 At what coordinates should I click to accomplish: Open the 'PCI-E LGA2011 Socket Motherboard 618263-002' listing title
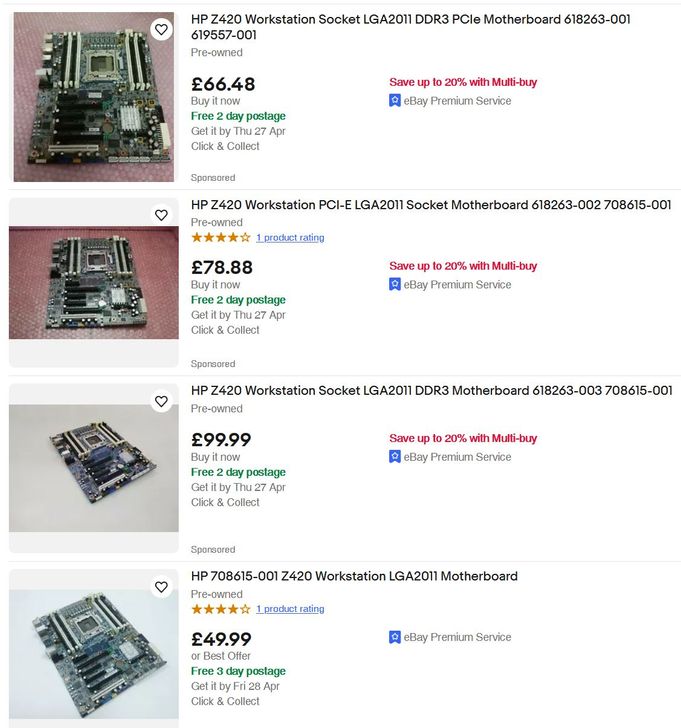pyautogui.click(x=431, y=205)
